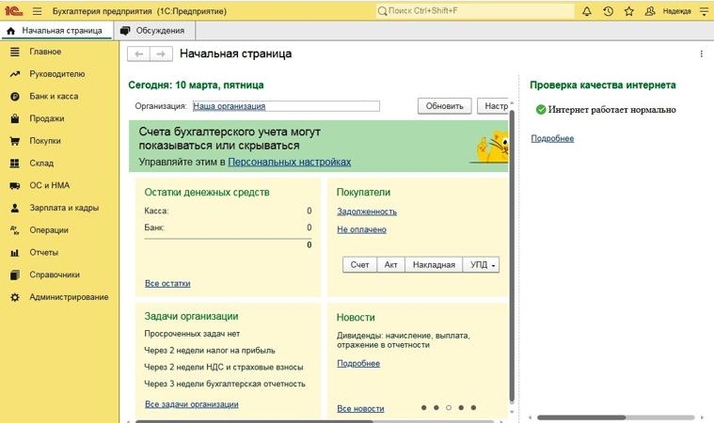Open Зарплата и кадры section
Screen dimensions: 714x423
[63, 208]
